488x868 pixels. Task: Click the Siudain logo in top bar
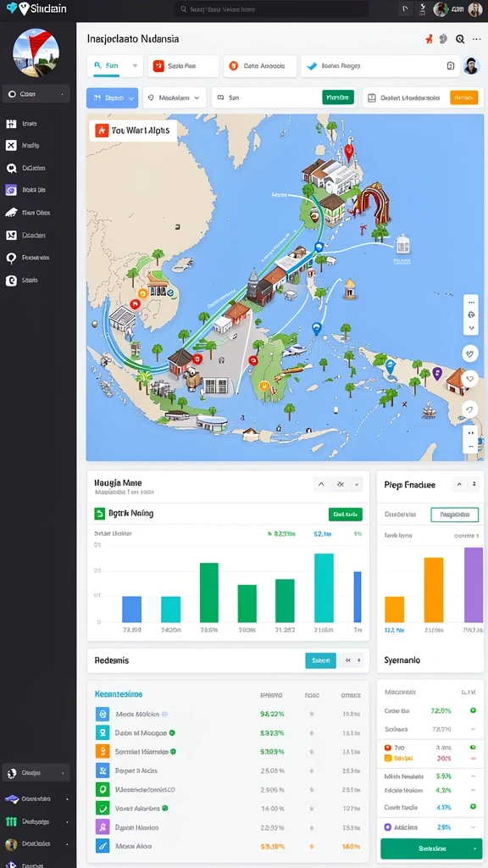(36, 8)
